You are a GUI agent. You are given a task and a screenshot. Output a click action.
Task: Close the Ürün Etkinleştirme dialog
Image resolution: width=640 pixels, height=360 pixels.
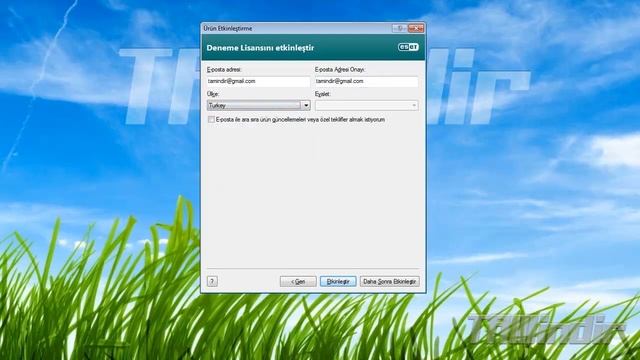[x=416, y=28]
